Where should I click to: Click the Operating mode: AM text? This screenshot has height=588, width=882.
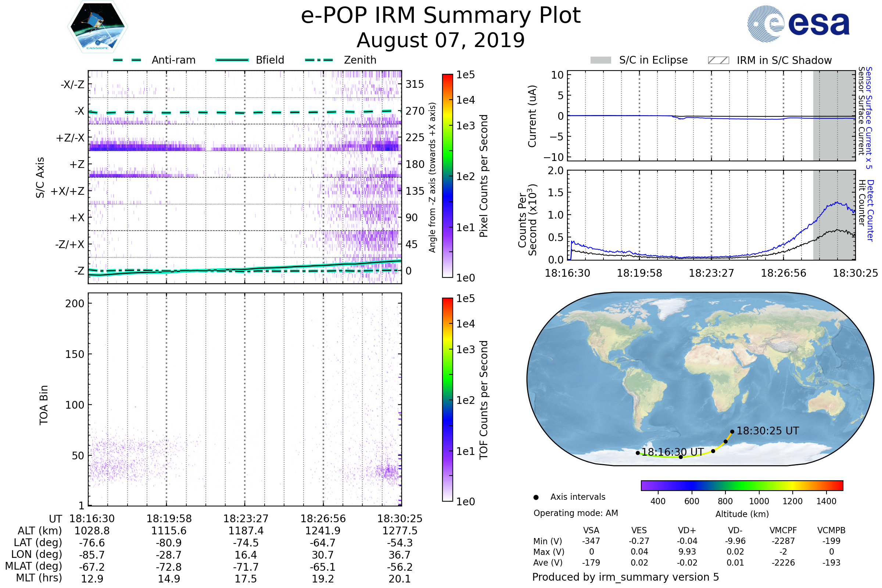pyautogui.click(x=576, y=513)
